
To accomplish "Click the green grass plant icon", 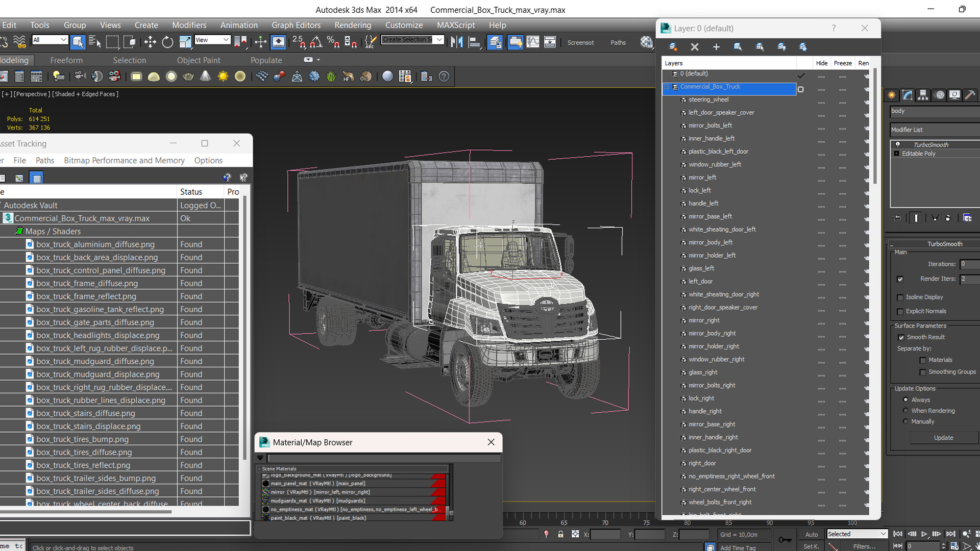I will coord(331,77).
